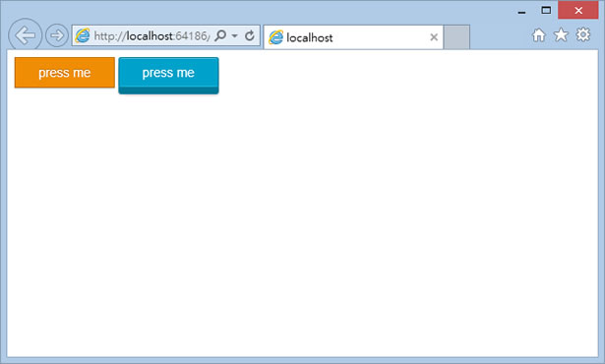This screenshot has height=364, width=605.
Task: Go back with the browser back arrow
Action: pos(25,35)
